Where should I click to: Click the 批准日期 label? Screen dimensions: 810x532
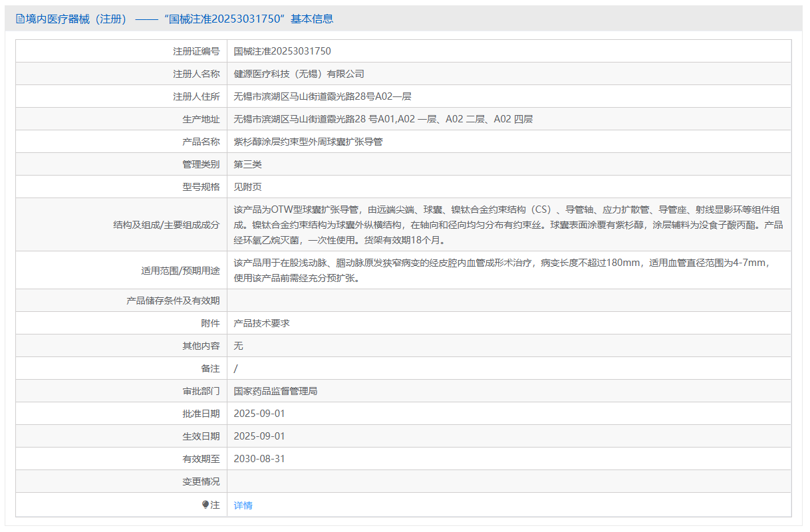(x=201, y=414)
